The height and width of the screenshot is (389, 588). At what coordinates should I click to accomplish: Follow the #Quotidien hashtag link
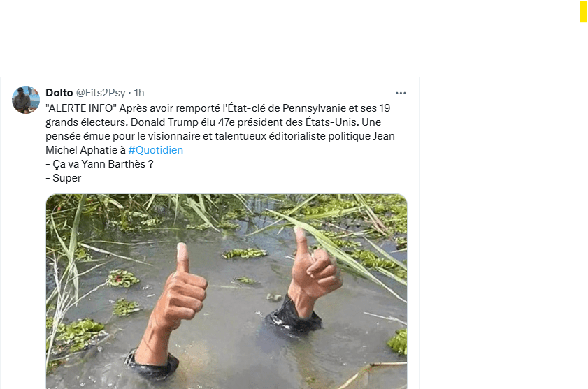click(155, 150)
